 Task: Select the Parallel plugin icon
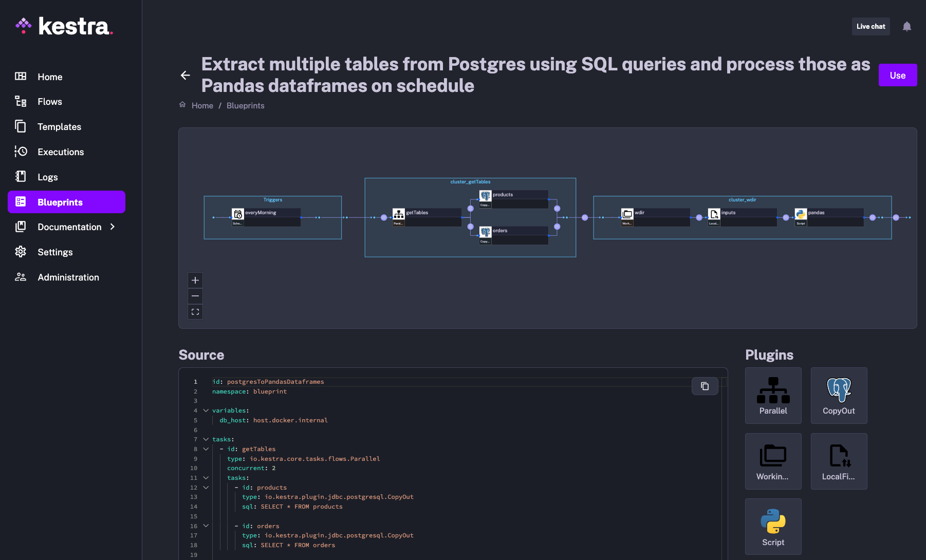click(x=773, y=396)
